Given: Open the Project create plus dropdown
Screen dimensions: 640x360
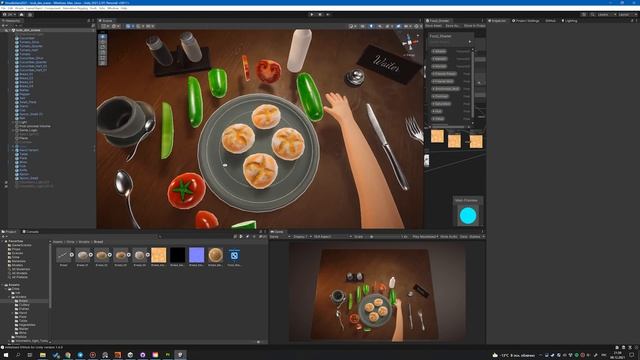Looking at the screenshot, I should tap(3, 236).
